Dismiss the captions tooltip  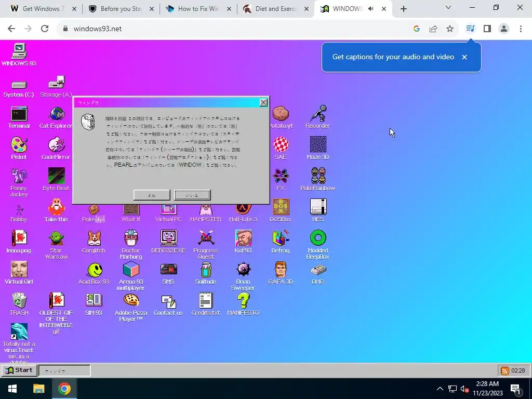464,57
